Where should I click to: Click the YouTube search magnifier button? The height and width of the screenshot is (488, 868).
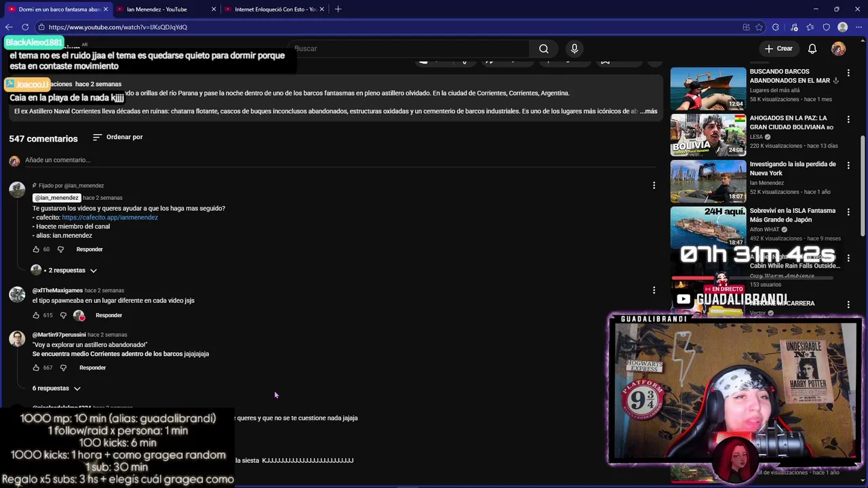(544, 49)
